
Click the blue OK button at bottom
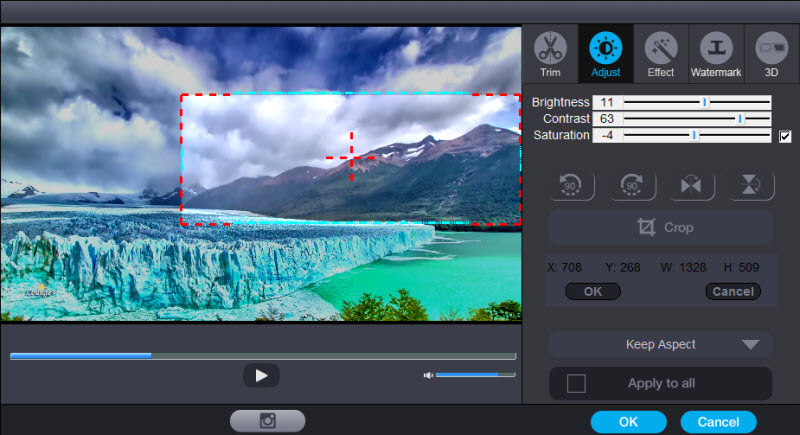[628, 421]
